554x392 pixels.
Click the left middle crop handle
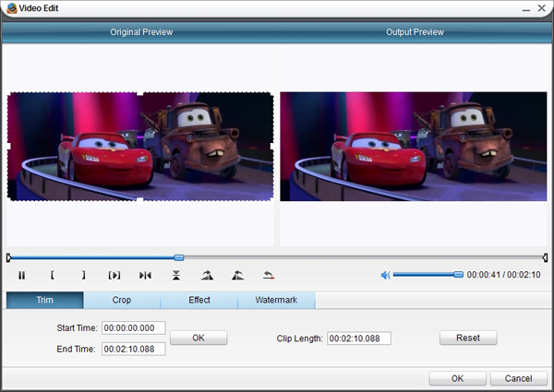(x=8, y=146)
